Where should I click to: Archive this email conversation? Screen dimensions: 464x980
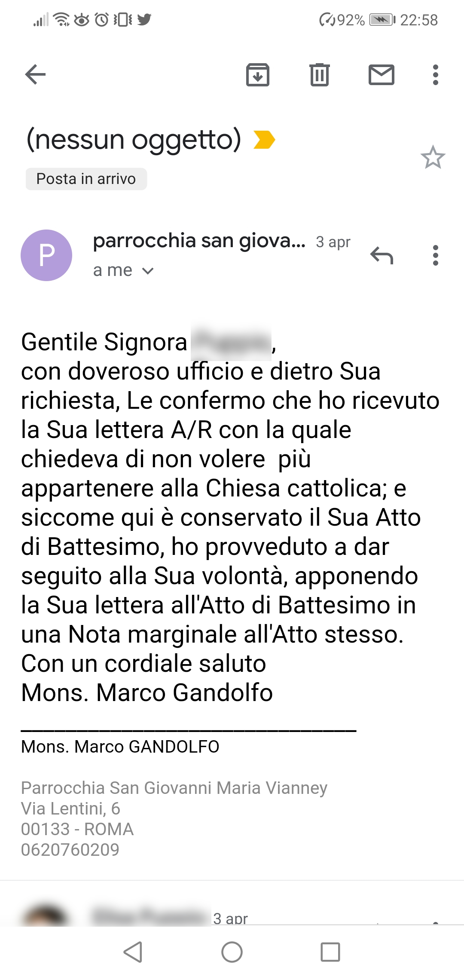pos(258,75)
